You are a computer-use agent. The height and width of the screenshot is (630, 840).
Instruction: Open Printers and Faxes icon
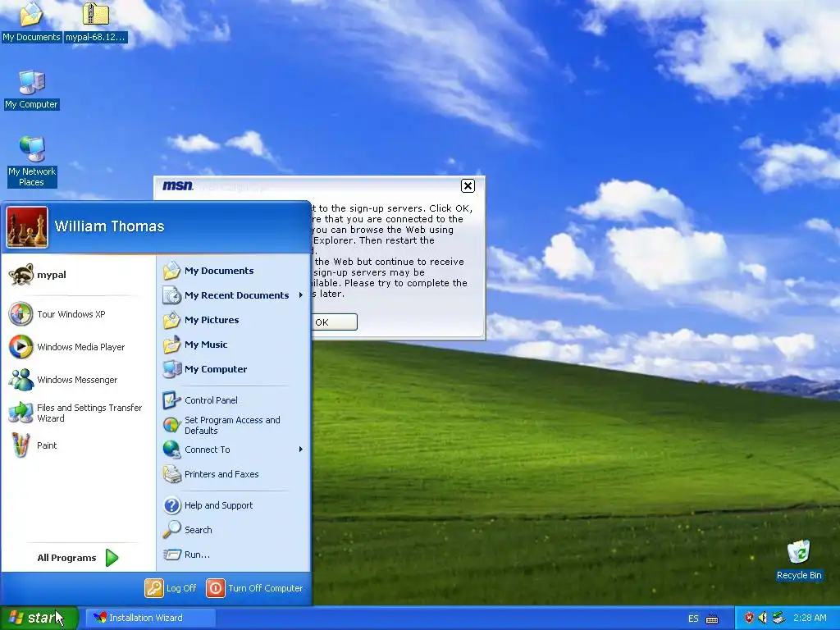coord(172,474)
